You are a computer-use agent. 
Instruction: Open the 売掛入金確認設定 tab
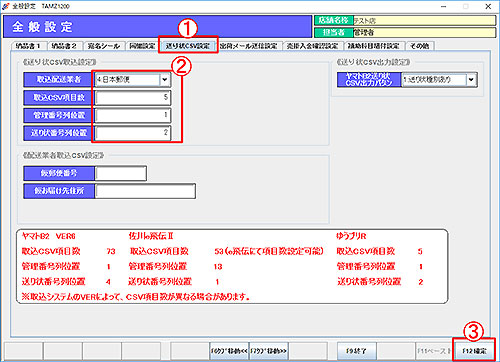312,46
